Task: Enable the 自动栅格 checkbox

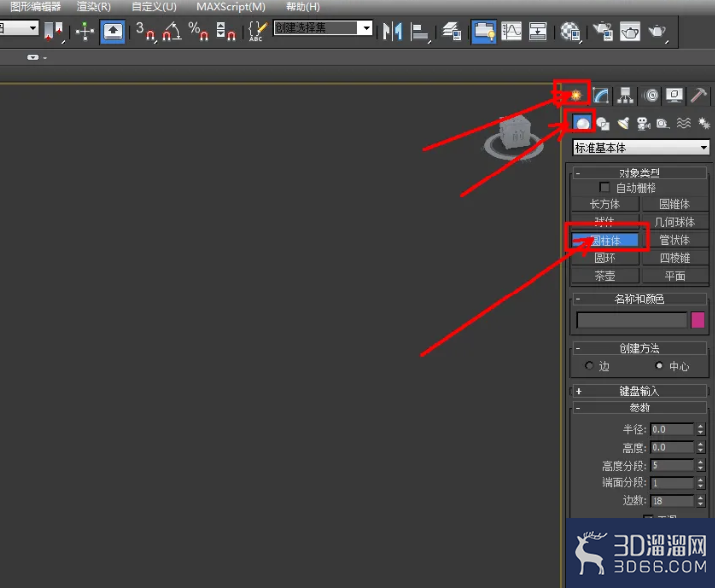Action: tap(604, 187)
